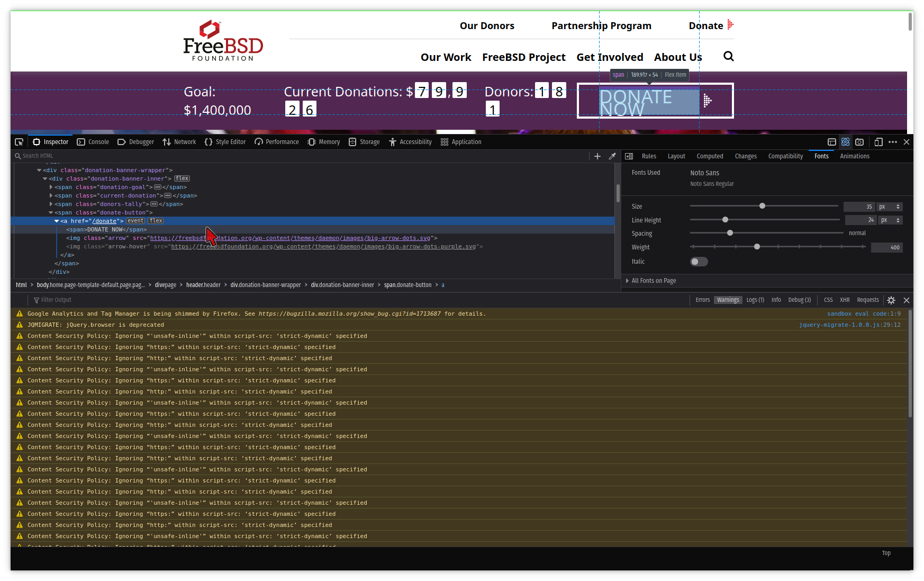Open the devtools three-dot more menu

coord(893,142)
